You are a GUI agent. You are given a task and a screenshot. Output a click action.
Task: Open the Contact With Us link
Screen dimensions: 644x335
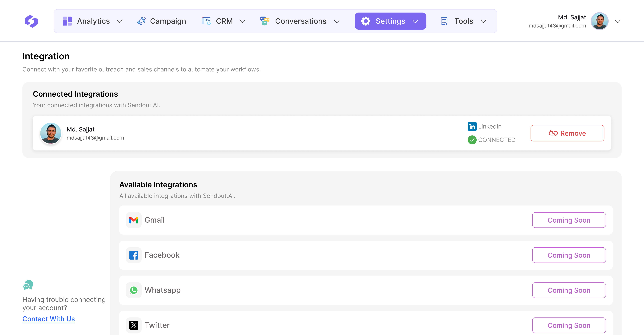tap(49, 319)
